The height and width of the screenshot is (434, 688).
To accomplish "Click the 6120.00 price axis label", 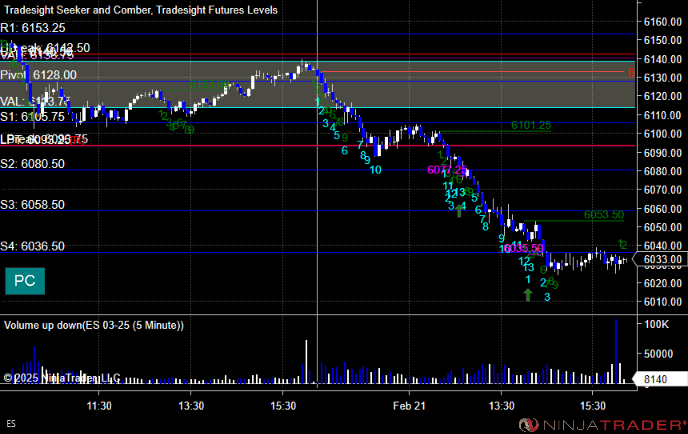I will [x=663, y=96].
